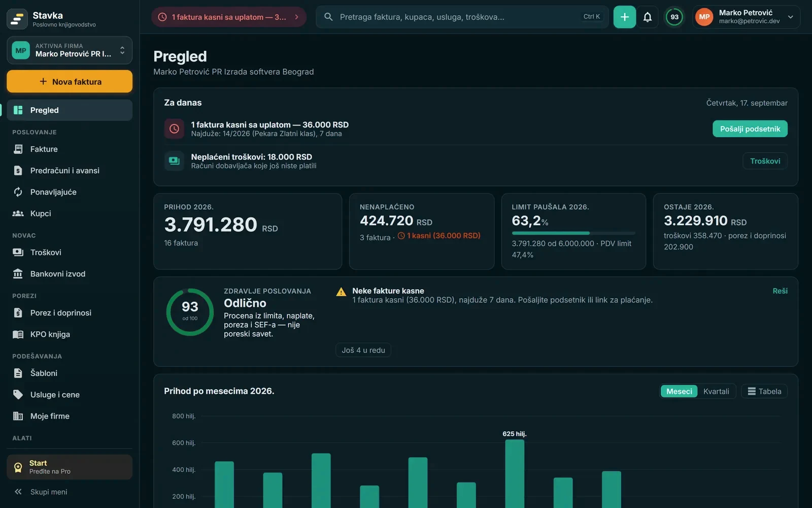
Task: Click the KPO knjiga book icon
Action: [18, 334]
